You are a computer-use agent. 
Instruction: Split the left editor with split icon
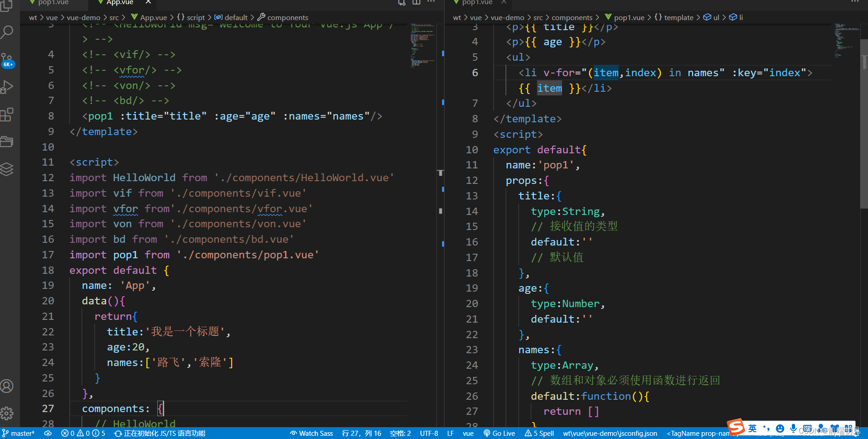[416, 2]
